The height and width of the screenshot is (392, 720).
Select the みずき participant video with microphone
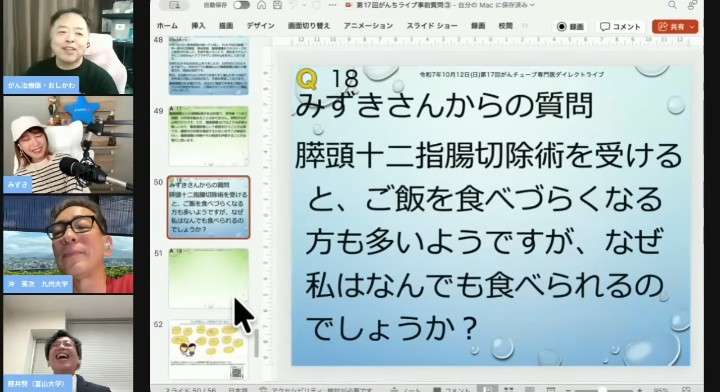coord(68,145)
